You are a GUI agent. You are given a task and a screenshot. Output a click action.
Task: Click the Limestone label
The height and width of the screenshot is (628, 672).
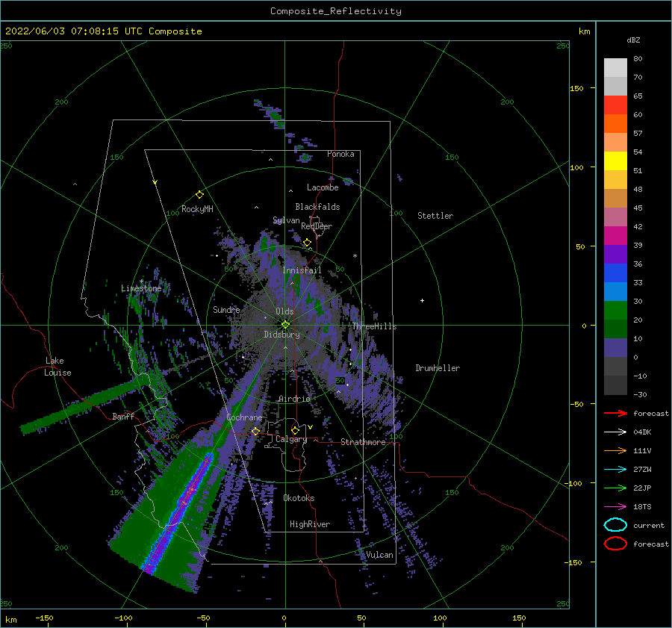(x=141, y=288)
